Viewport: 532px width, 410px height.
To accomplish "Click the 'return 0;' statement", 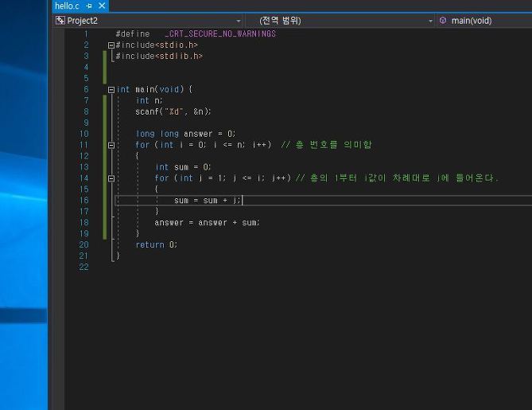I will (157, 244).
